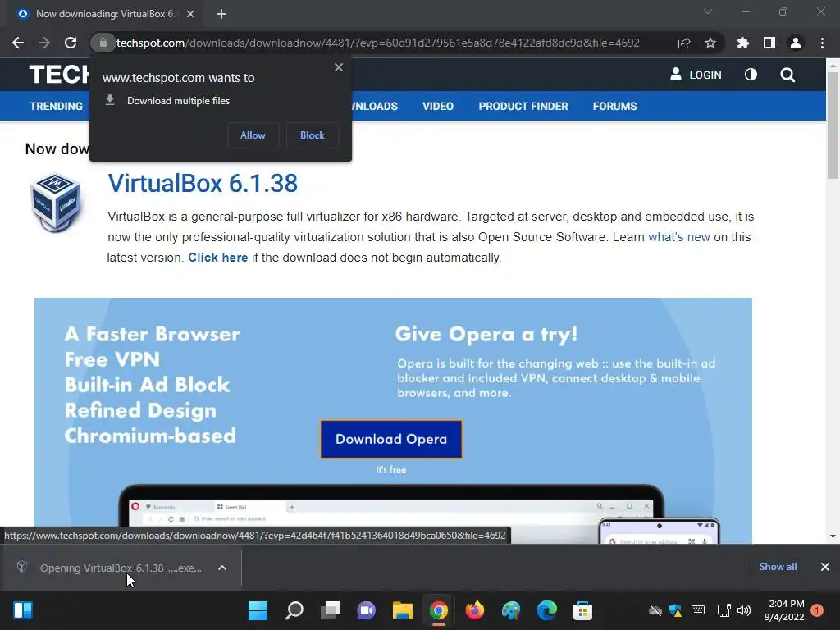Open File Explorer from taskbar
The height and width of the screenshot is (630, 840).
tap(402, 610)
